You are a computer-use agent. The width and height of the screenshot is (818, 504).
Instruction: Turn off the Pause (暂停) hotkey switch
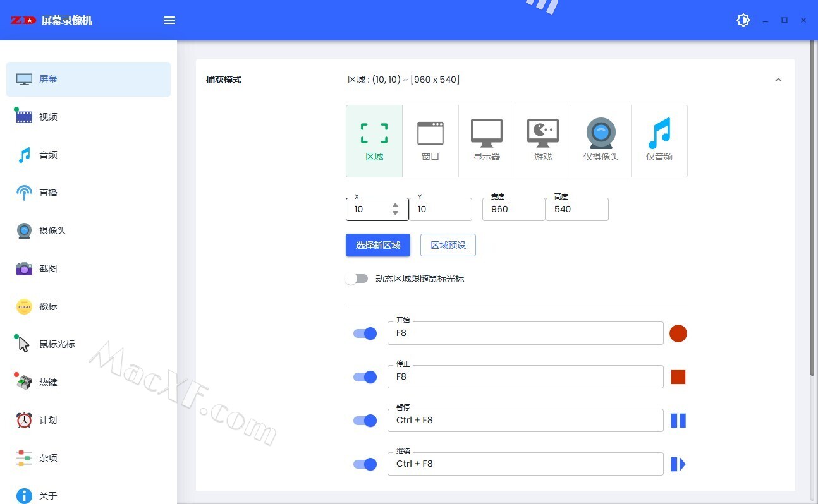coord(365,421)
